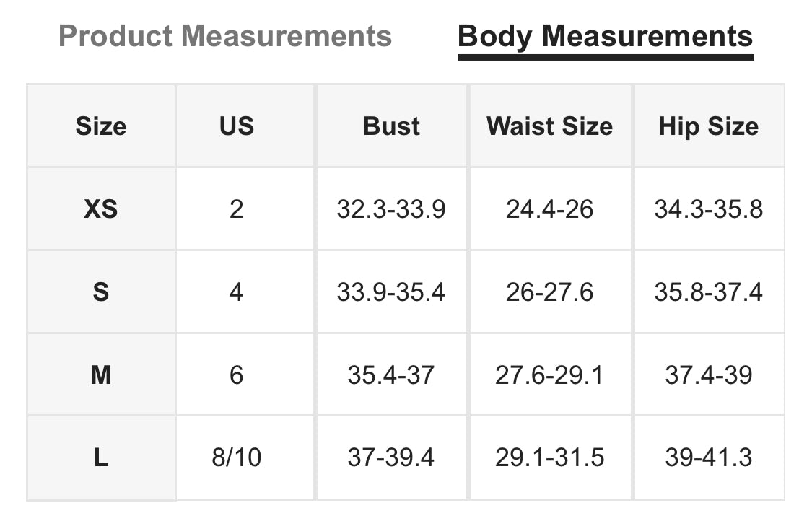Select the Body Measurements tab
This screenshot has width=812, height=521.
pyautogui.click(x=606, y=38)
